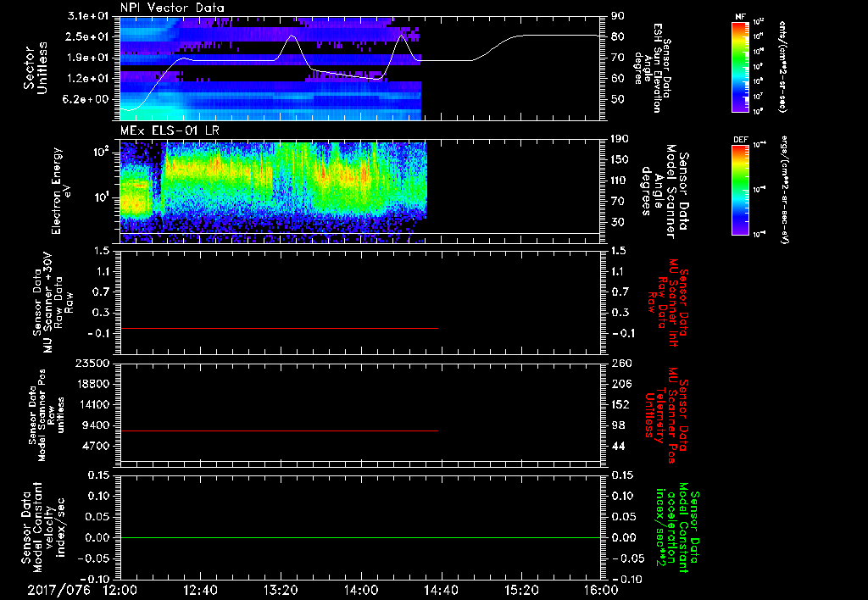Click the '12:40' time tick label

coord(201,591)
